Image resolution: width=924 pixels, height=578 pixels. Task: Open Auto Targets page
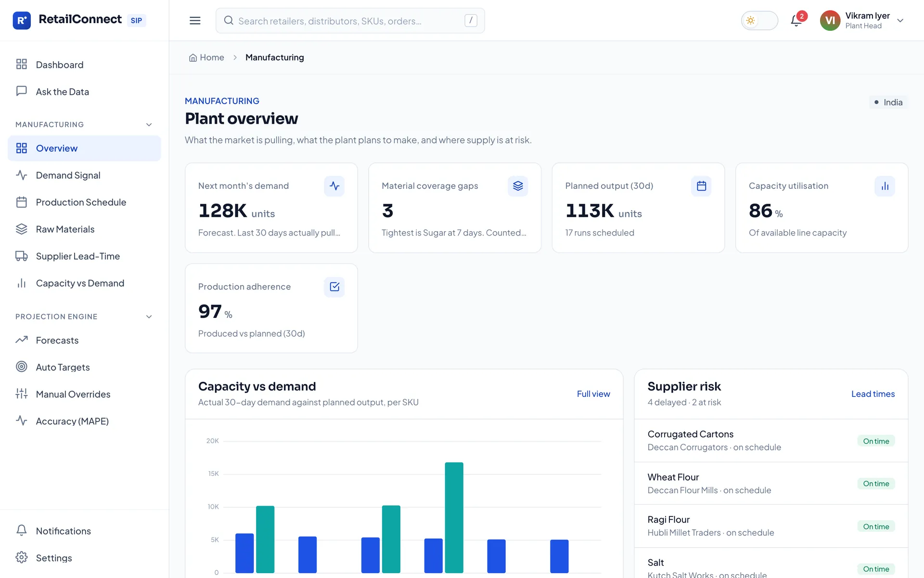pyautogui.click(x=84, y=367)
